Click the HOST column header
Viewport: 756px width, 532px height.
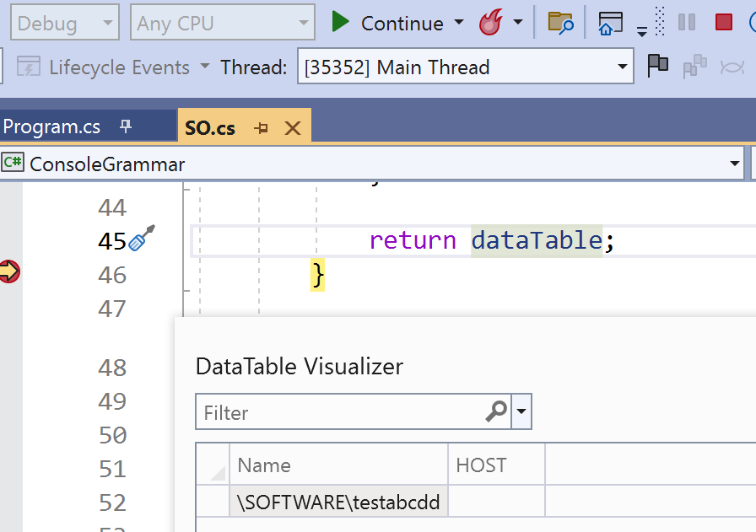(x=496, y=465)
